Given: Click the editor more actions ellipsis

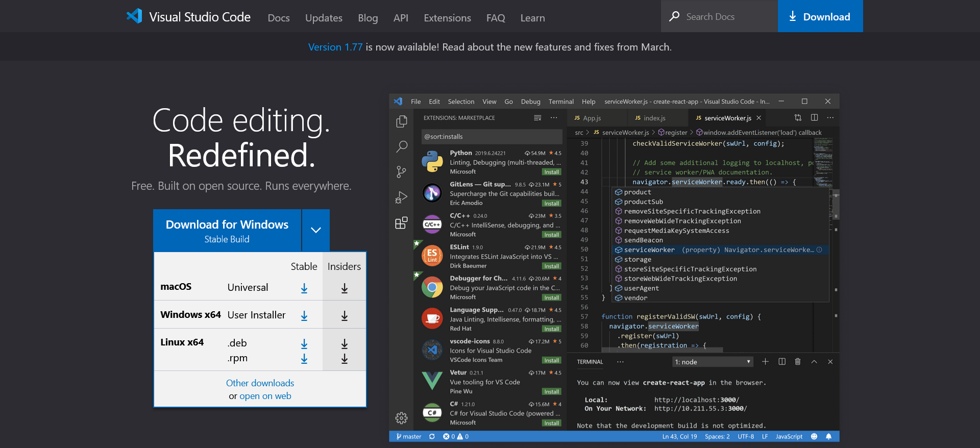Looking at the screenshot, I should (x=830, y=117).
